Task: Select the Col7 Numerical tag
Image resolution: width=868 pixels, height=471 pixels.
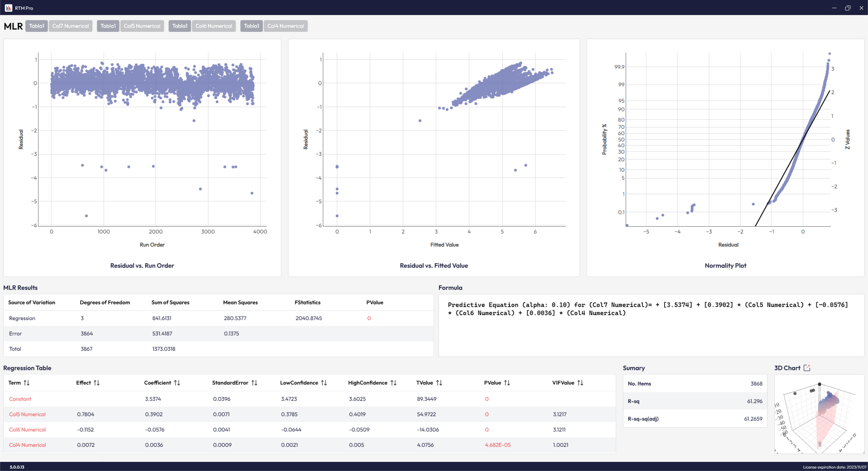Action: pyautogui.click(x=70, y=26)
